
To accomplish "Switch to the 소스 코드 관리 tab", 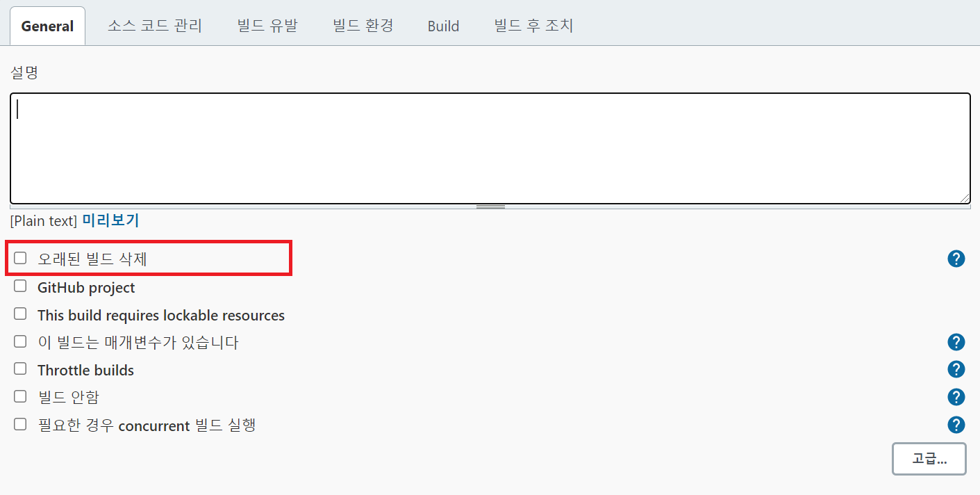I will 154,25.
